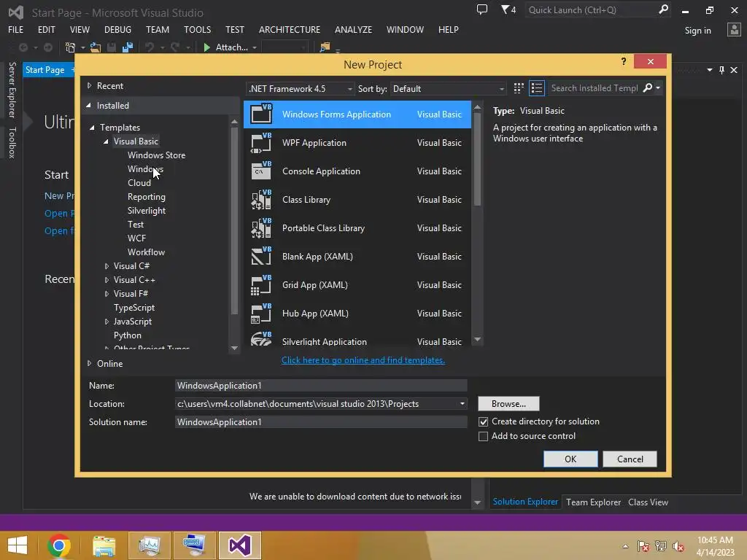Click the search templates magnifier icon
Viewport: 747px width, 560px height.
[648, 88]
